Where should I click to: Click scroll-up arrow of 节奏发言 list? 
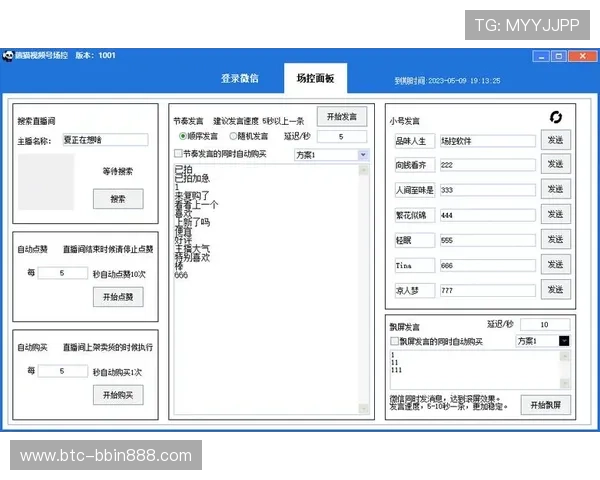click(364, 170)
